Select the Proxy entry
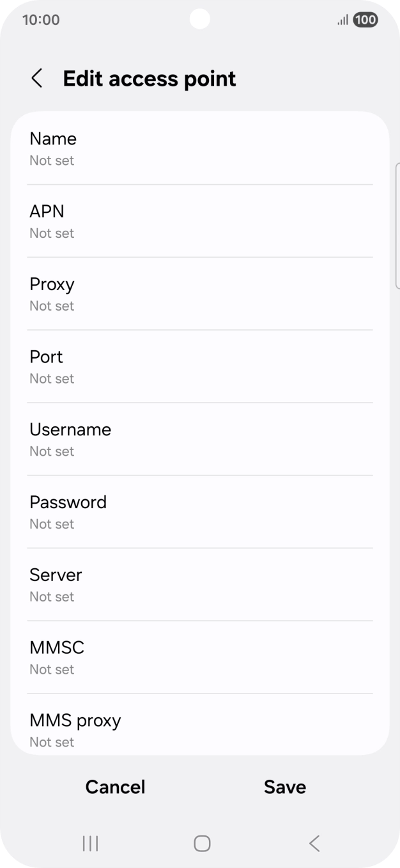Screen dimensions: 400x868 point(199,294)
